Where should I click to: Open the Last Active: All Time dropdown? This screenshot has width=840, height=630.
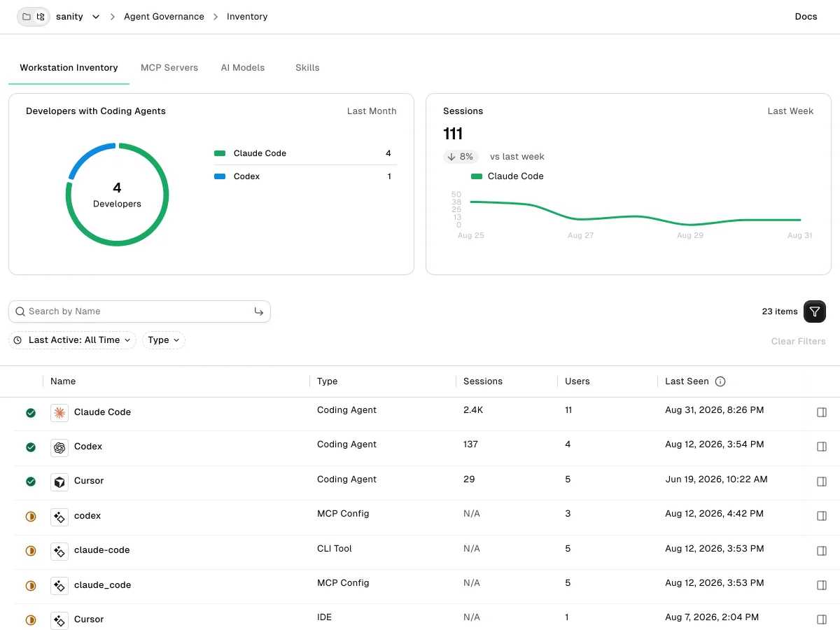point(73,340)
